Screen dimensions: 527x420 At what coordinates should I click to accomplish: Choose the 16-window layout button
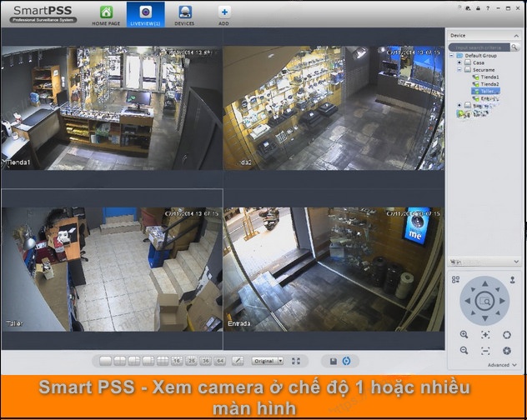click(177, 361)
